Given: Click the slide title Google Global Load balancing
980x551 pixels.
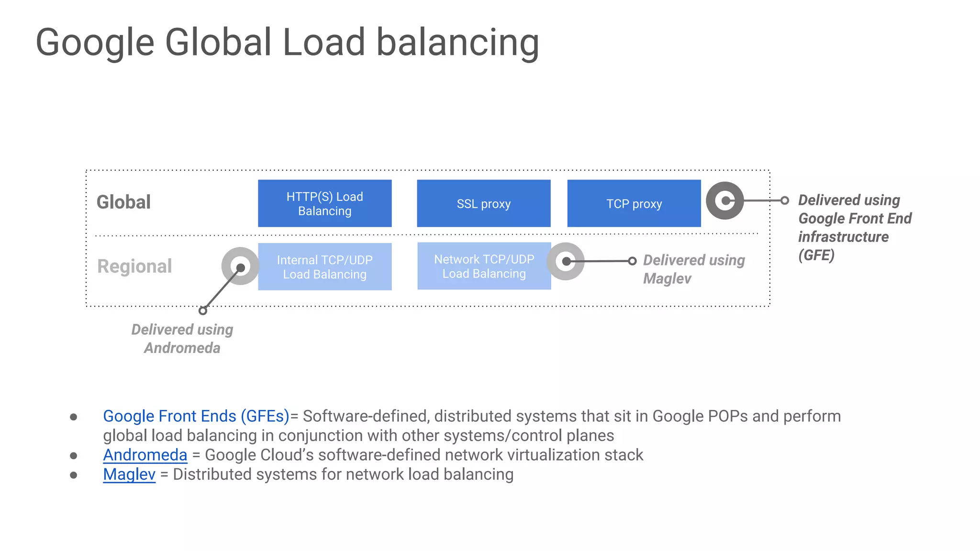Looking at the screenshot, I should pyautogui.click(x=287, y=43).
